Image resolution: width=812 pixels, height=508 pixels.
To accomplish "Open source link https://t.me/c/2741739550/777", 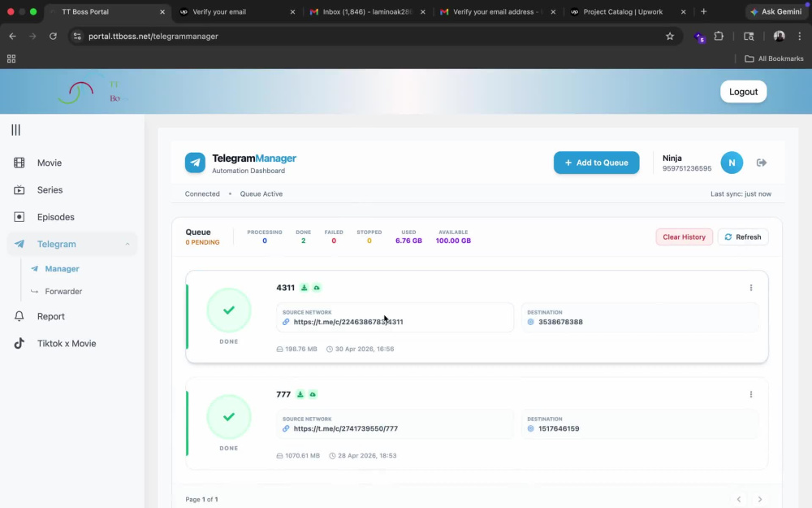I will 345,428.
